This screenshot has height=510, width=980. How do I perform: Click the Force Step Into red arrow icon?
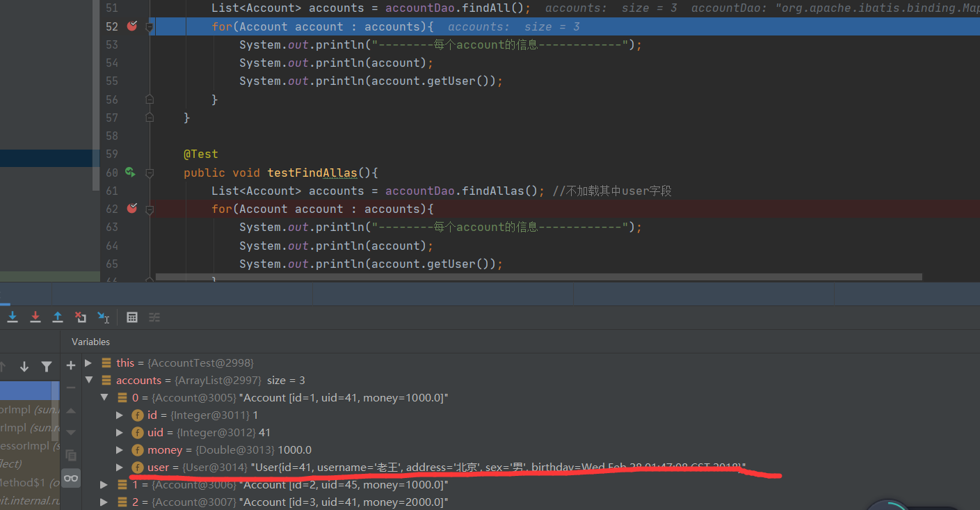click(35, 317)
